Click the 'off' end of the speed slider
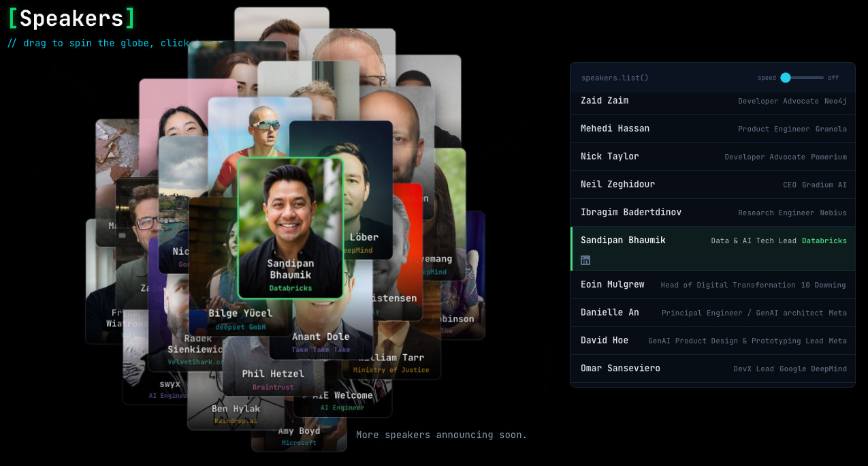 click(x=833, y=78)
